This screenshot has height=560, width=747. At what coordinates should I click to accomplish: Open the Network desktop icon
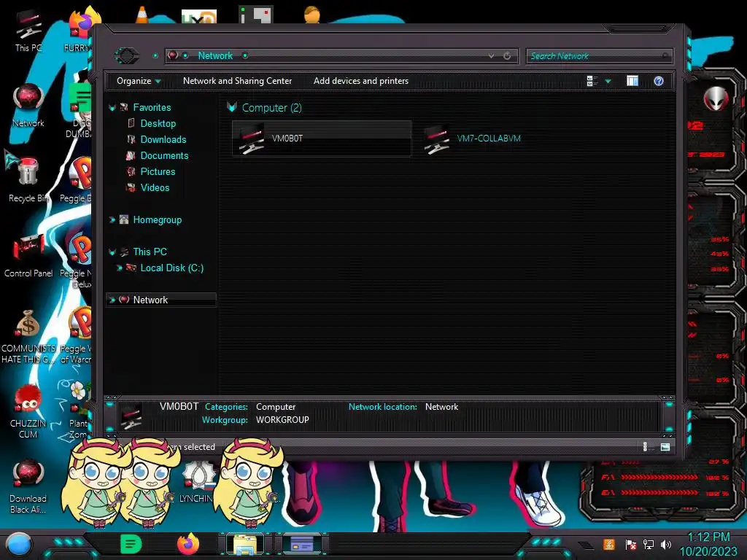(x=28, y=106)
